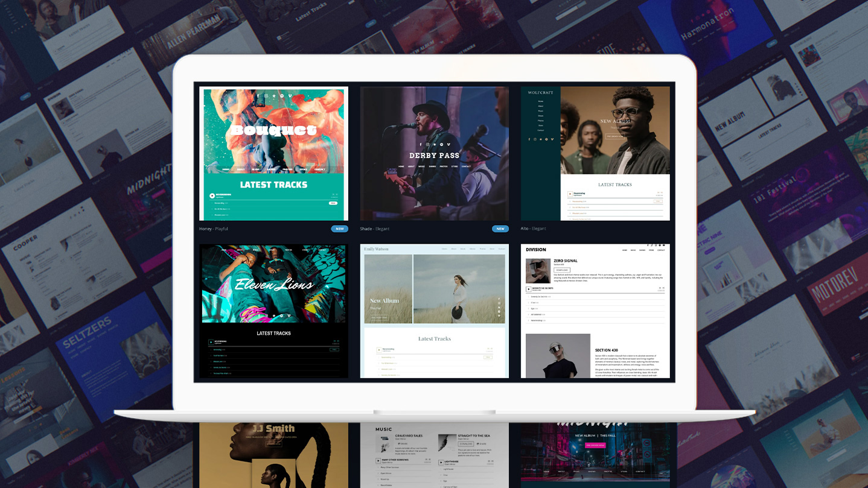The height and width of the screenshot is (488, 868).
Task: Open the Midnight template below laptop
Action: pyautogui.click(x=595, y=455)
